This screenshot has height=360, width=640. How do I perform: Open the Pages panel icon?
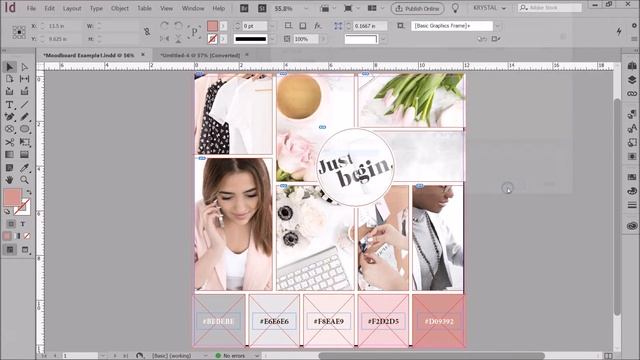pyautogui.click(x=632, y=66)
